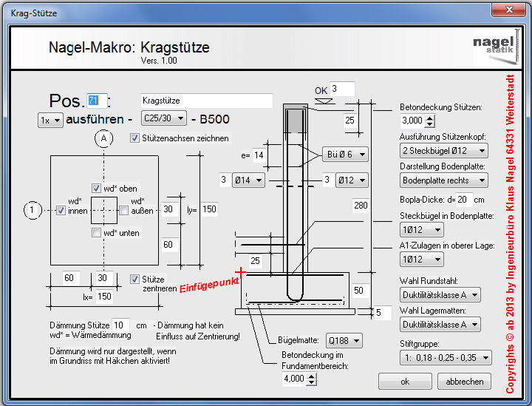
Task: Uncheck the wd* oben checkbox
Action: tap(97, 189)
